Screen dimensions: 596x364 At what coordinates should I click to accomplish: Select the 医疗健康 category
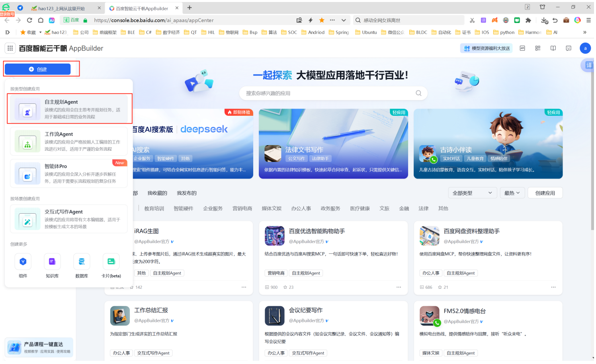tap(360, 208)
